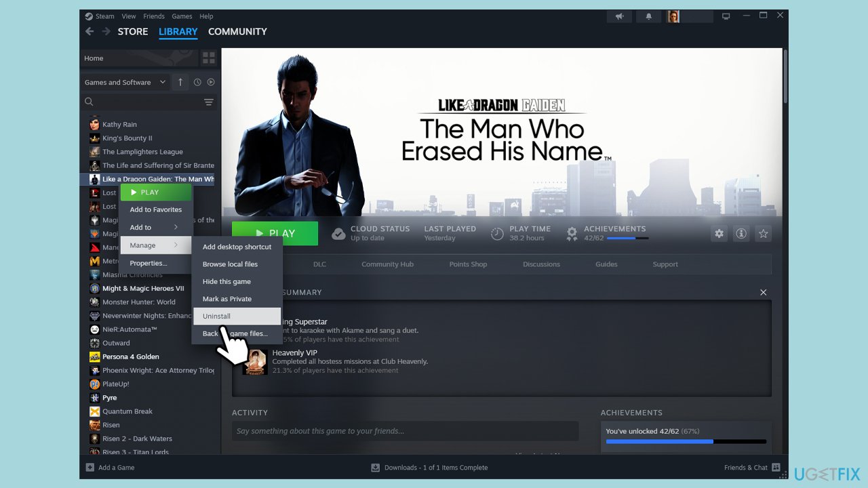Open the View menu
868x488 pixels.
tap(129, 16)
